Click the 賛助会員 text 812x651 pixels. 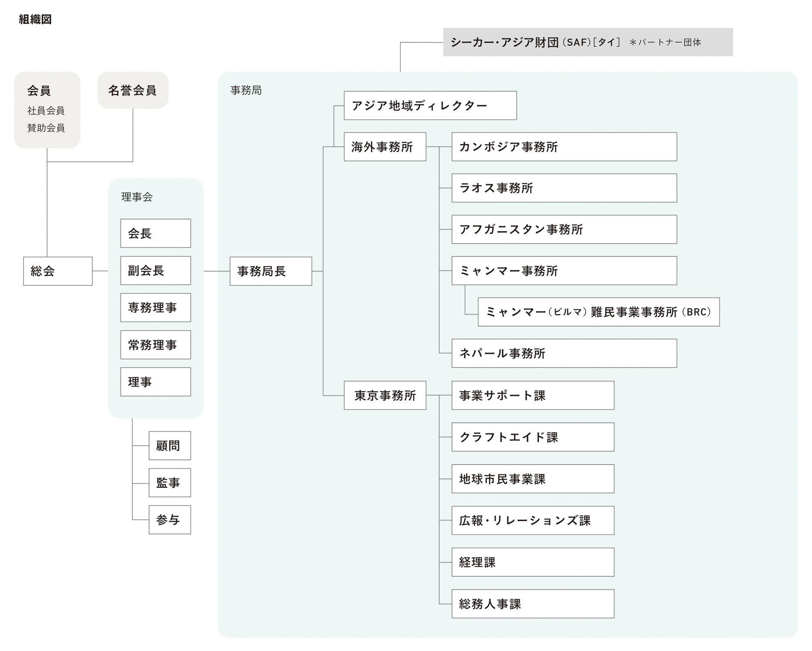click(46, 128)
